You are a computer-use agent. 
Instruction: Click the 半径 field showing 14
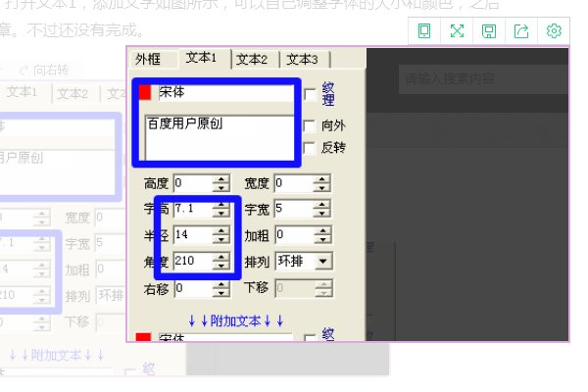[193, 235]
